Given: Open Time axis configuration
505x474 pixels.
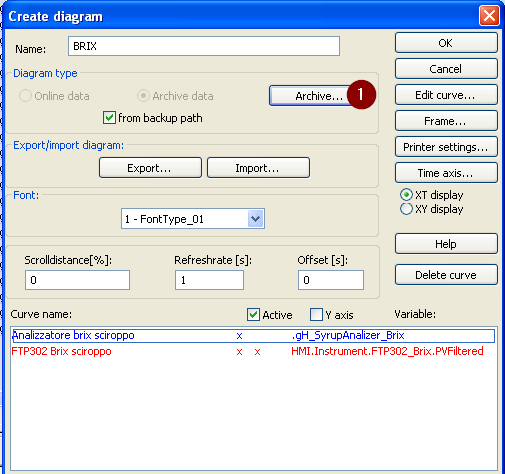Looking at the screenshot, I should (446, 173).
